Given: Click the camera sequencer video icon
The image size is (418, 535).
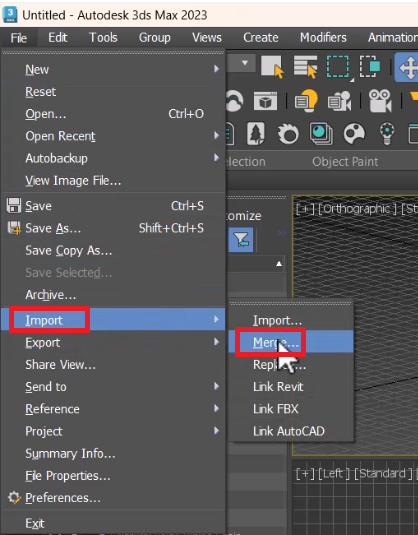Looking at the screenshot, I should [380, 101].
